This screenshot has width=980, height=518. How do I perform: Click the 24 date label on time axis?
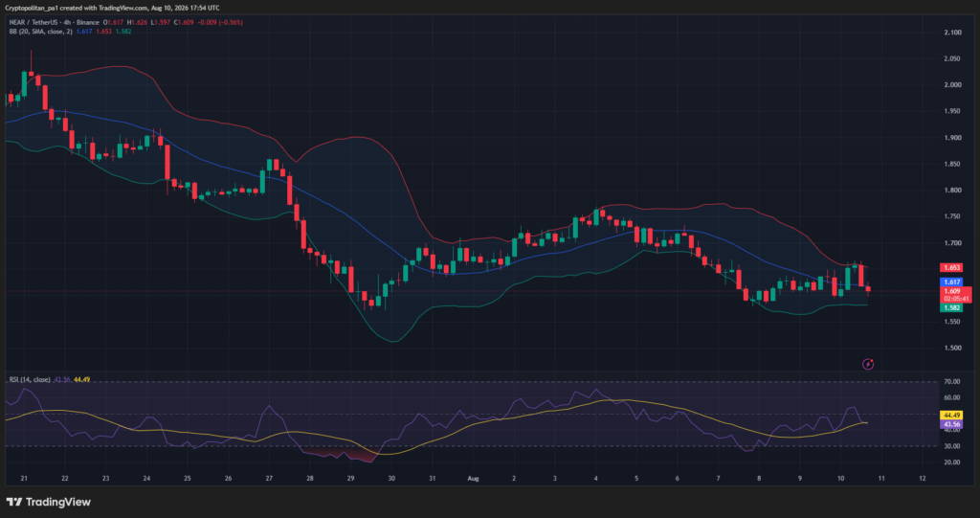[x=146, y=479]
